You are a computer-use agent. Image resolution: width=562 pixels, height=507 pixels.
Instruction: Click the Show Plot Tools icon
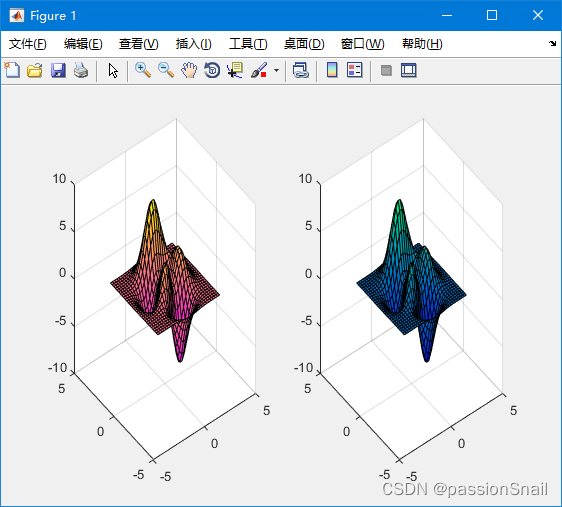click(x=409, y=70)
